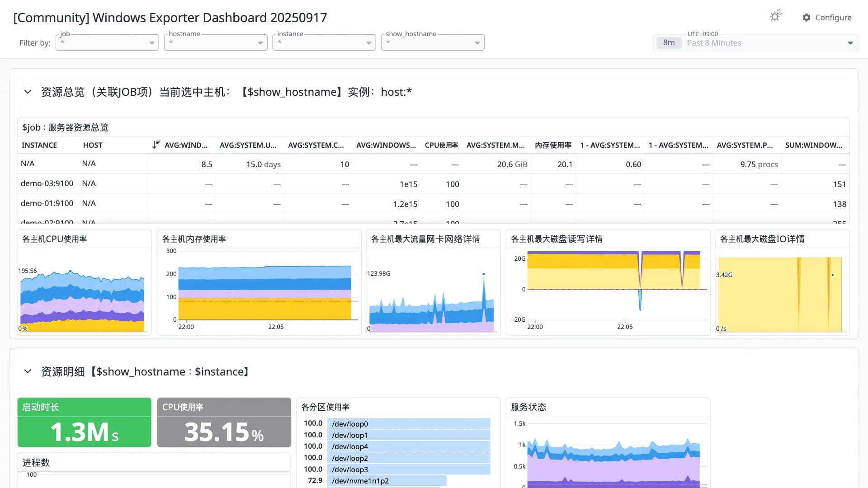
Task: Open the 各主机最大磁盘IO详情 widget title
Action: point(762,239)
